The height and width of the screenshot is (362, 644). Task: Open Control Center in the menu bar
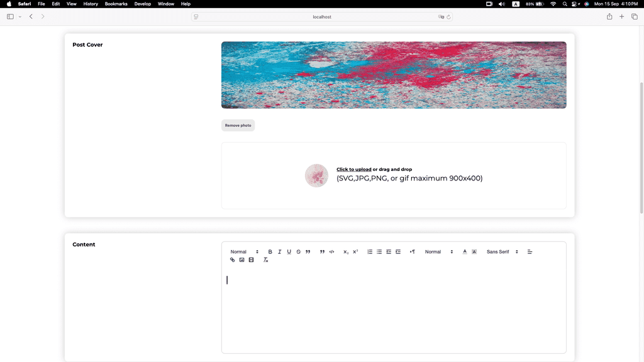575,4
